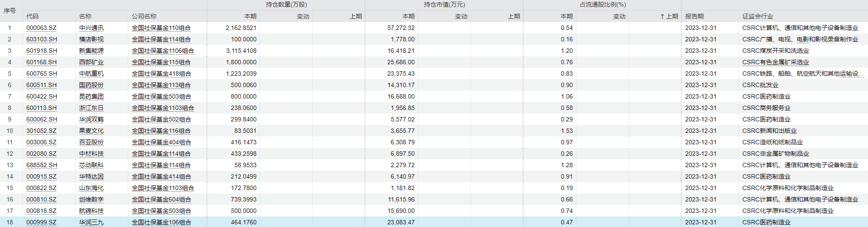Click stock name 国药股份
The width and height of the screenshot is (868, 227).
[91, 85]
